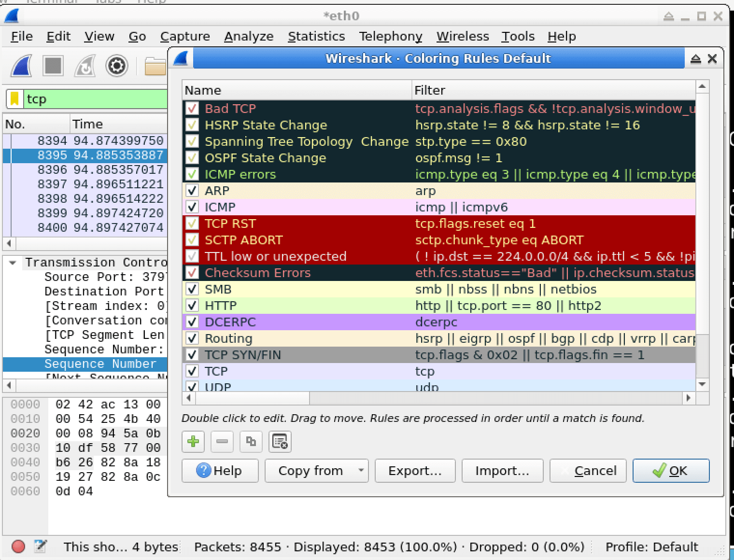
Task: Click the rules list scroll-right arrow
Action: (x=689, y=398)
